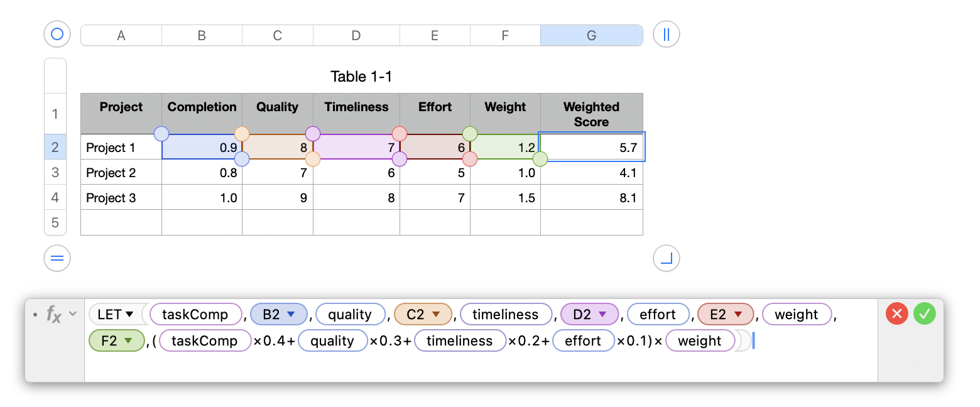Click the Weighted Score cell showing 8.1
This screenshot has height=407, width=980.
(x=591, y=198)
